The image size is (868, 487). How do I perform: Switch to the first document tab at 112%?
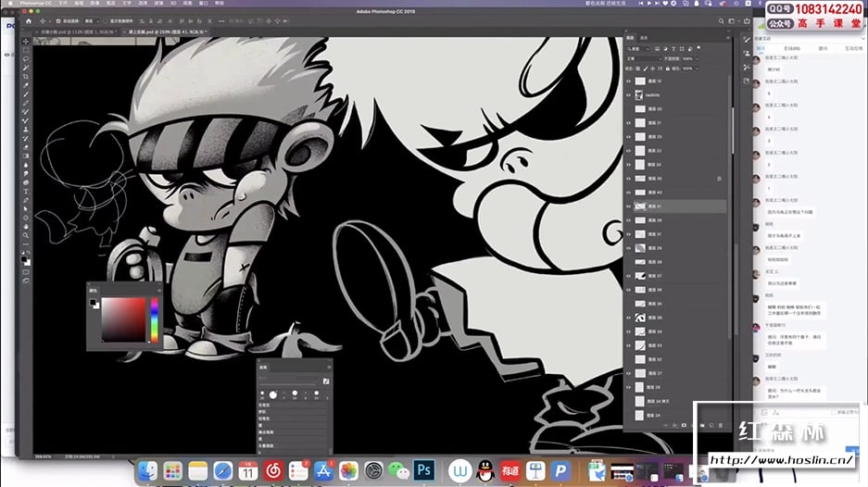pyautogui.click(x=78, y=32)
